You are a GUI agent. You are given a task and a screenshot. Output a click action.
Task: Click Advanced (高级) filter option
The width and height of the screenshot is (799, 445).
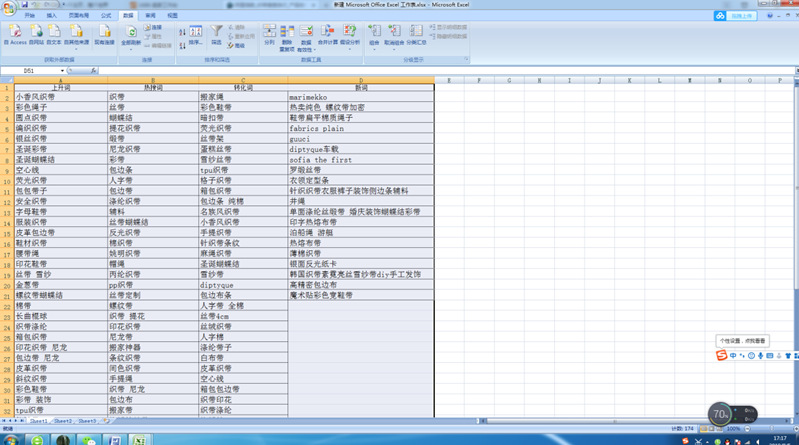[236, 46]
